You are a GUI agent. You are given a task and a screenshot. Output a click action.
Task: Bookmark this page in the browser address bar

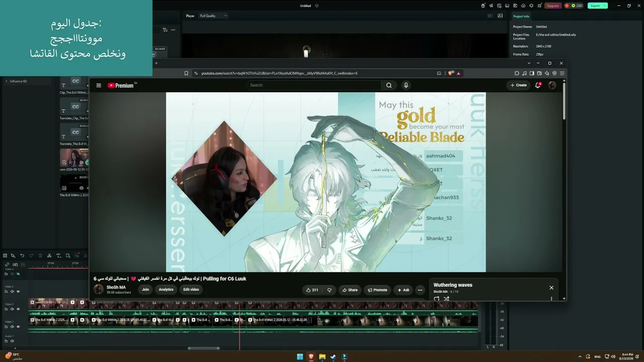pos(186,73)
